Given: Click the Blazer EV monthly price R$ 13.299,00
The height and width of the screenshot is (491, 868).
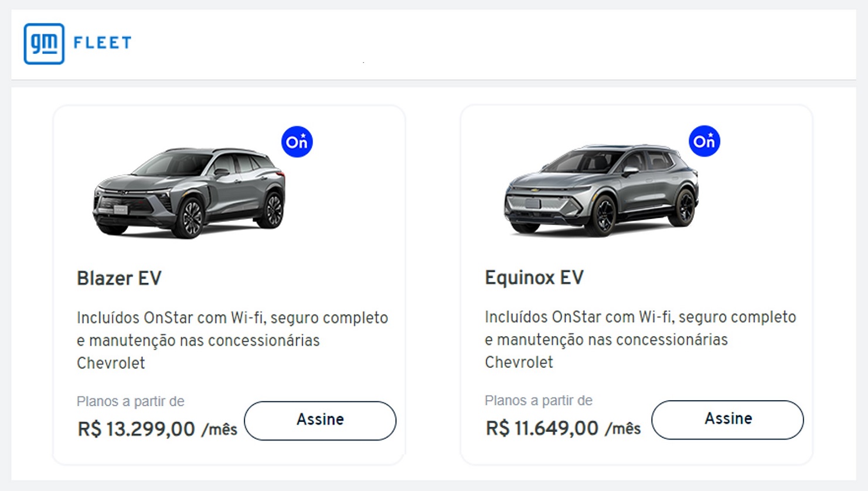Looking at the screenshot, I should tap(135, 429).
